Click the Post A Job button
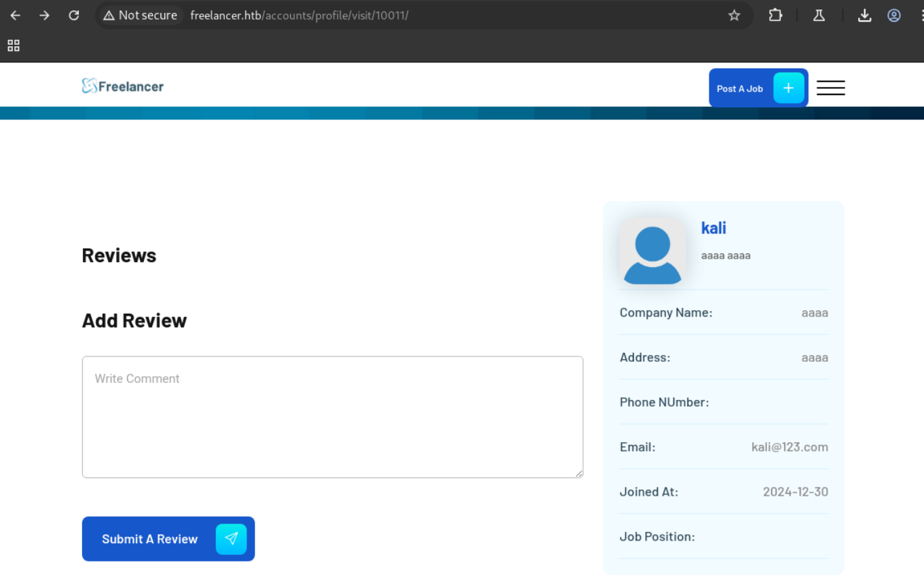This screenshot has height=586, width=924. tap(740, 88)
